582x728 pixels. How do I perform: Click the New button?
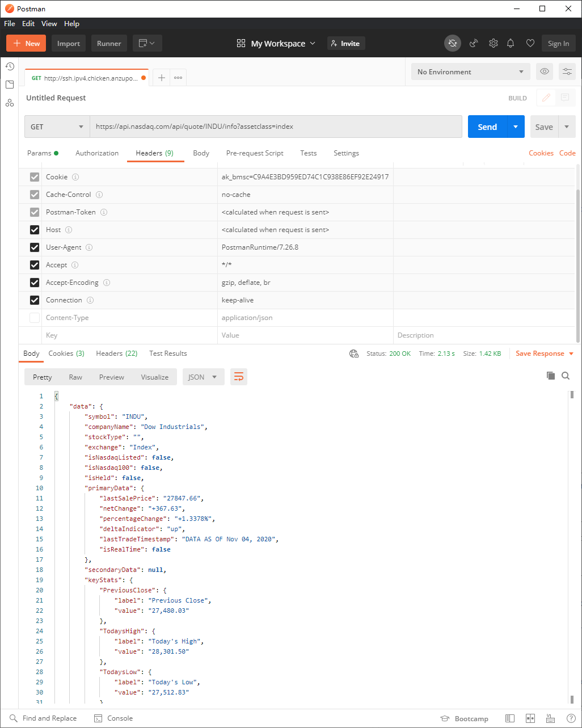26,43
